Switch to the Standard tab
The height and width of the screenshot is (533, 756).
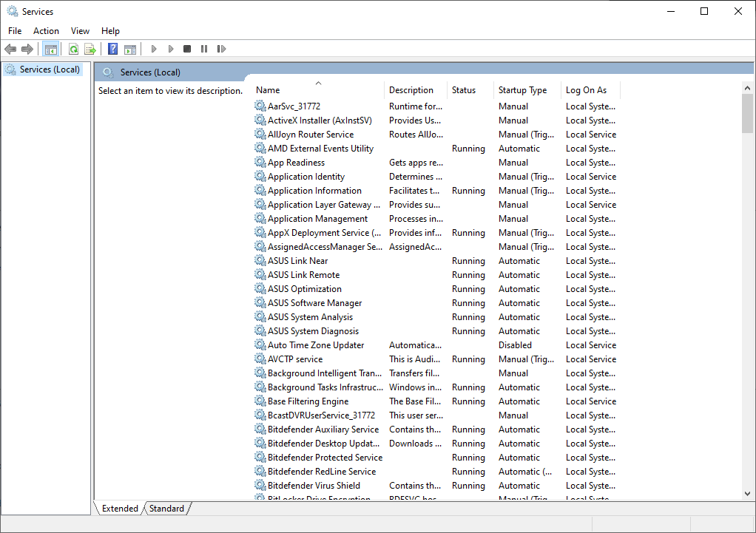pyautogui.click(x=166, y=509)
